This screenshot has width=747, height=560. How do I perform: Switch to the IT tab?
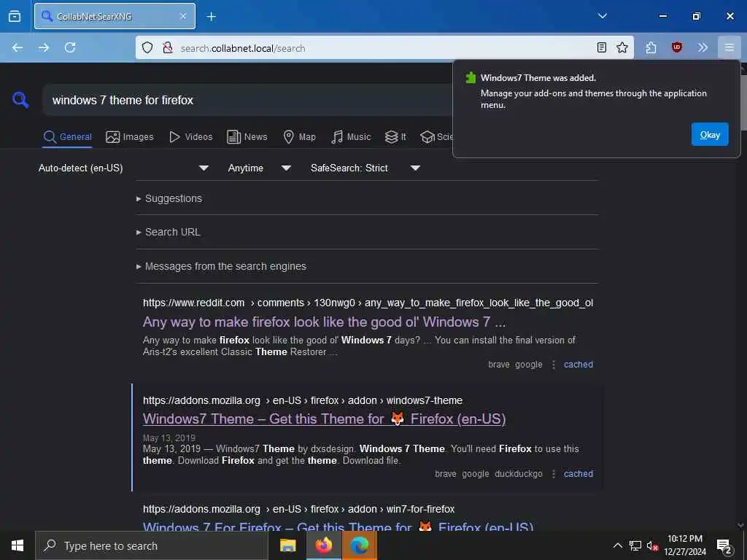click(395, 137)
